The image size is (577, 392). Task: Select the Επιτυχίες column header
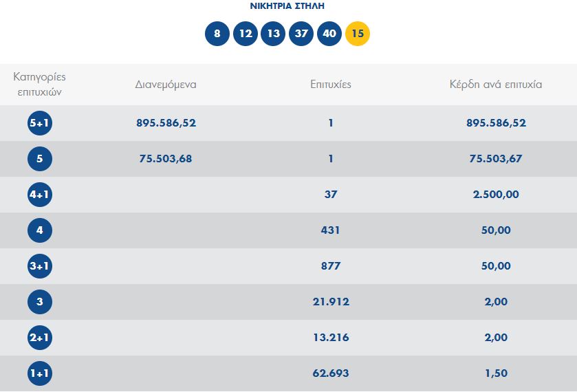[x=331, y=85]
